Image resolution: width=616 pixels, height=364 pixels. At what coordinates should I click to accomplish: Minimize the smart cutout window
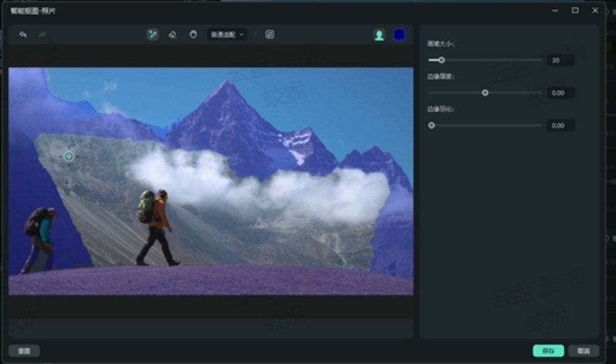pos(555,11)
